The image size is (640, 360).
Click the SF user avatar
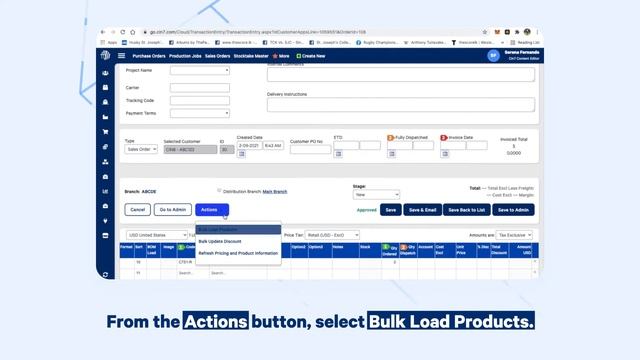click(493, 56)
